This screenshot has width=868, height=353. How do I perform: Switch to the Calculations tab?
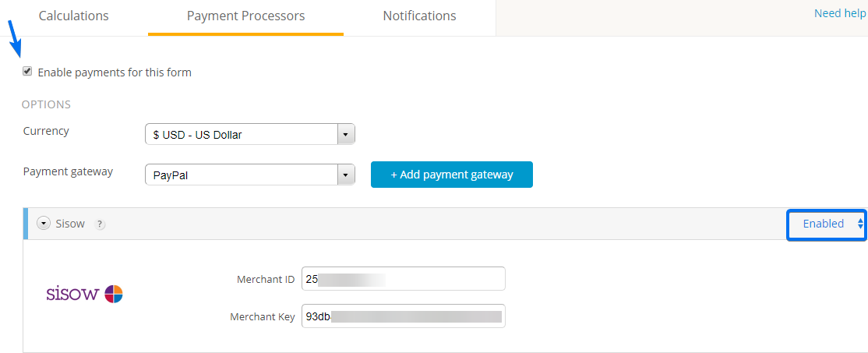[73, 16]
